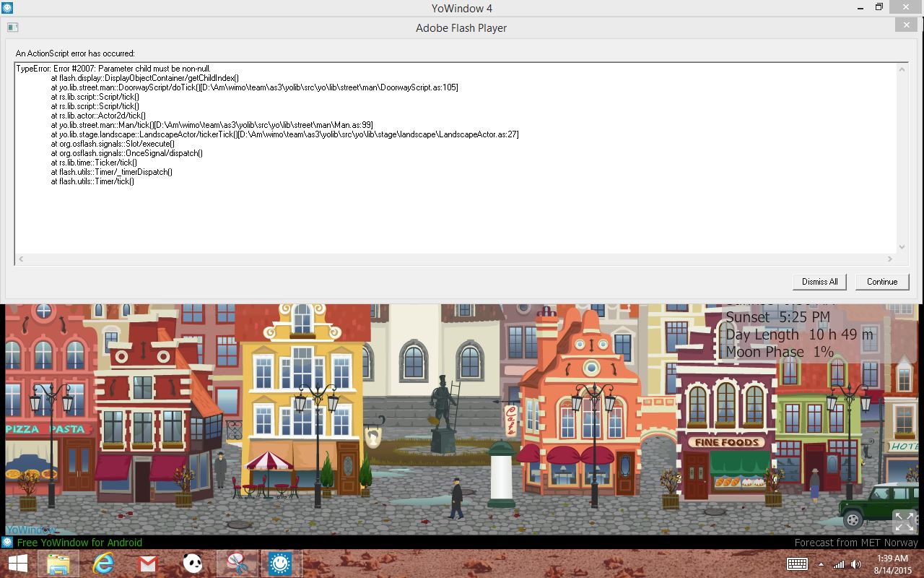This screenshot has height=578, width=924.
Task: Click the Dismiss All button
Action: pyautogui.click(x=819, y=282)
